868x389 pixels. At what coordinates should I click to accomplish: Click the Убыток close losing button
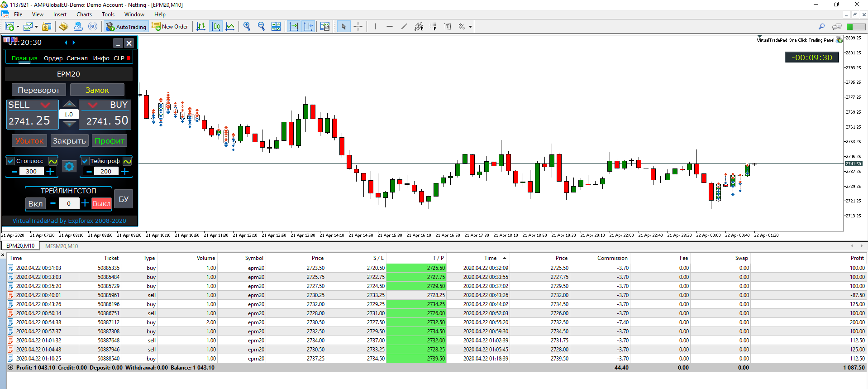[29, 141]
